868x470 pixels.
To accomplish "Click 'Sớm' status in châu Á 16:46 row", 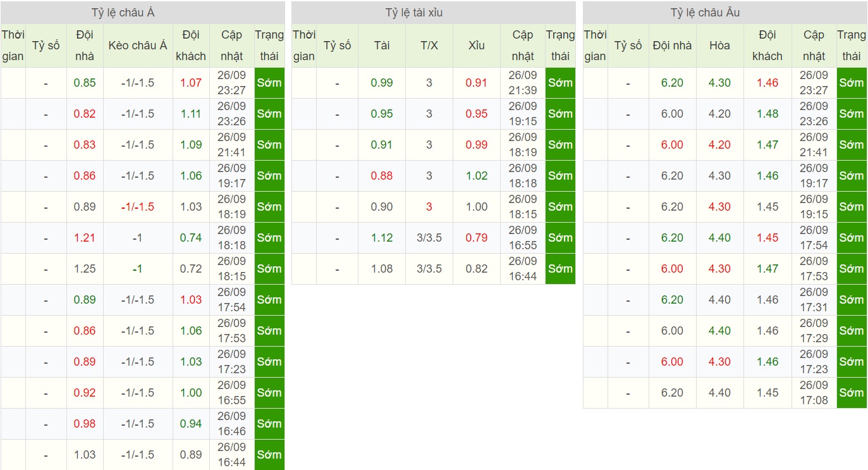I will click(x=269, y=424).
